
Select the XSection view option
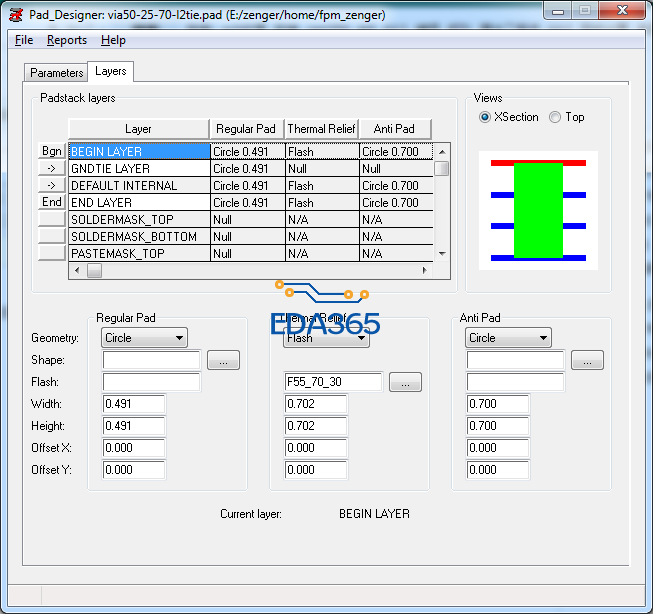tap(486, 117)
